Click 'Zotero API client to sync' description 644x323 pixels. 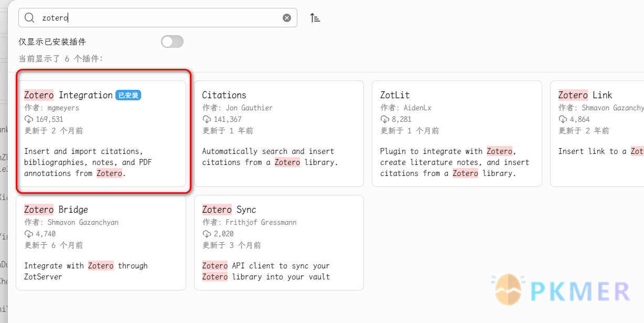[x=266, y=271]
